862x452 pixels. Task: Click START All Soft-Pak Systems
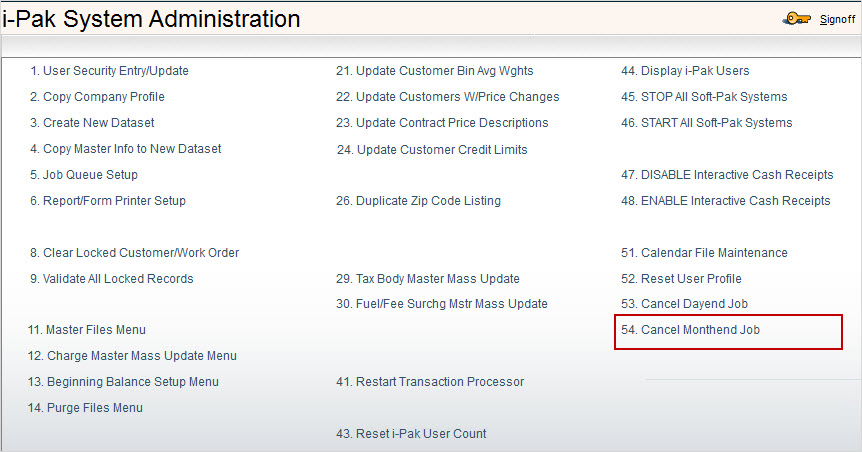(x=707, y=123)
